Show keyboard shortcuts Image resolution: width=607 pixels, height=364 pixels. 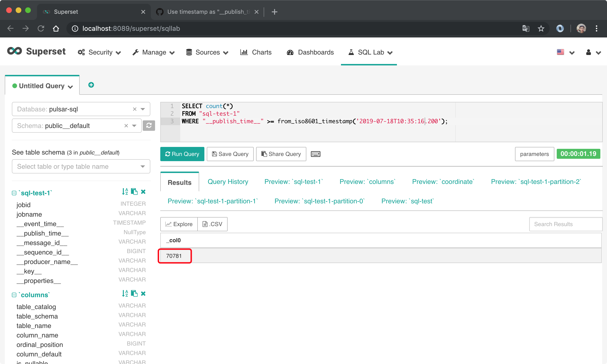pyautogui.click(x=316, y=154)
